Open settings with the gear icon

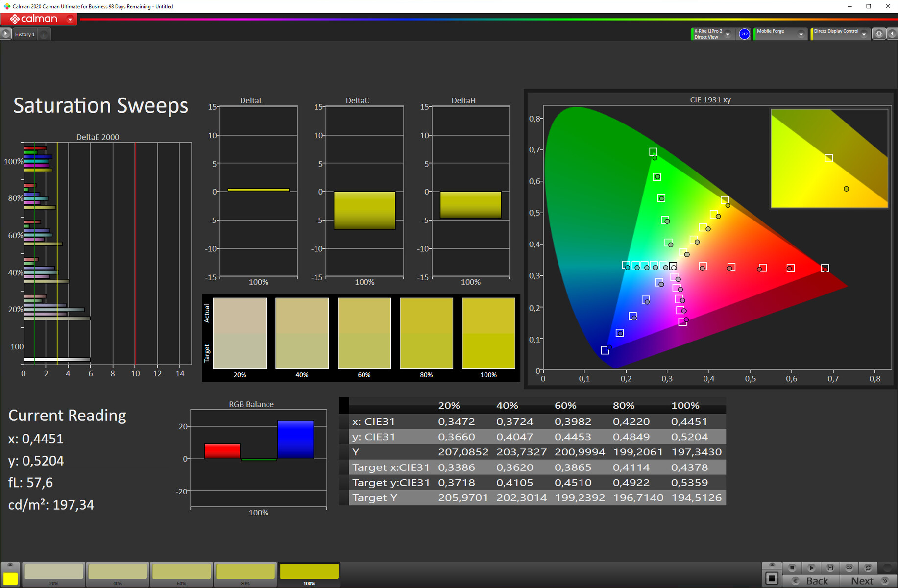click(879, 34)
